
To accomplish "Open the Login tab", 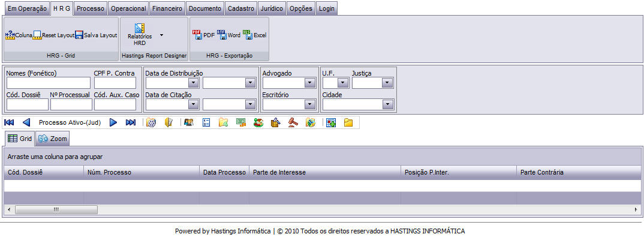I will [327, 8].
